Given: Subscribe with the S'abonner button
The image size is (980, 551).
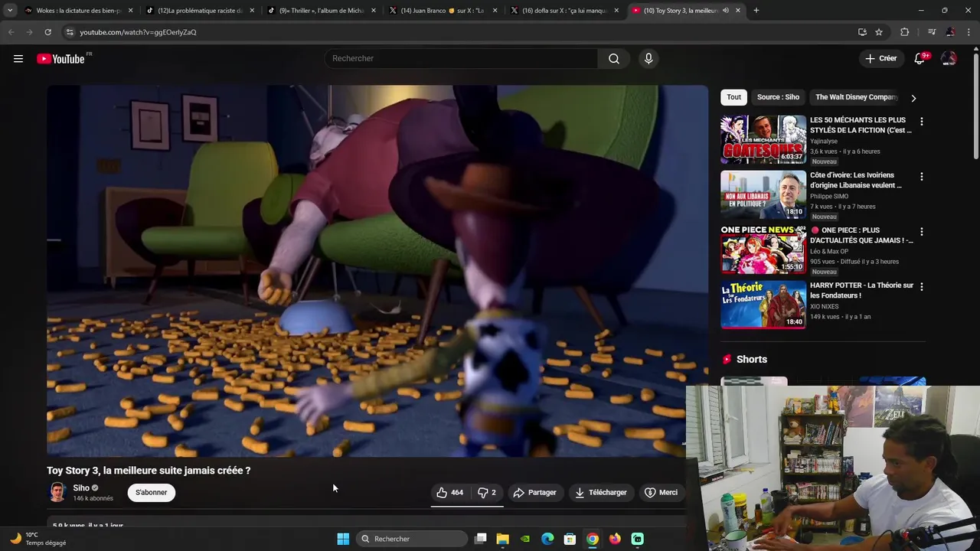Looking at the screenshot, I should pos(151,492).
